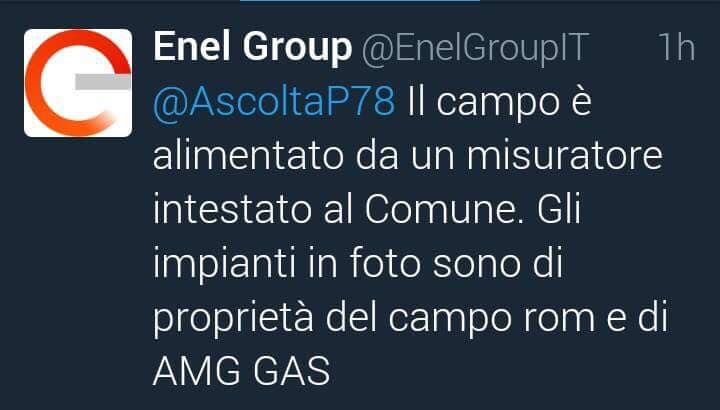This screenshot has height=410, width=720.
Task: Click the phrase 'impianti in foto'
Action: point(287,264)
